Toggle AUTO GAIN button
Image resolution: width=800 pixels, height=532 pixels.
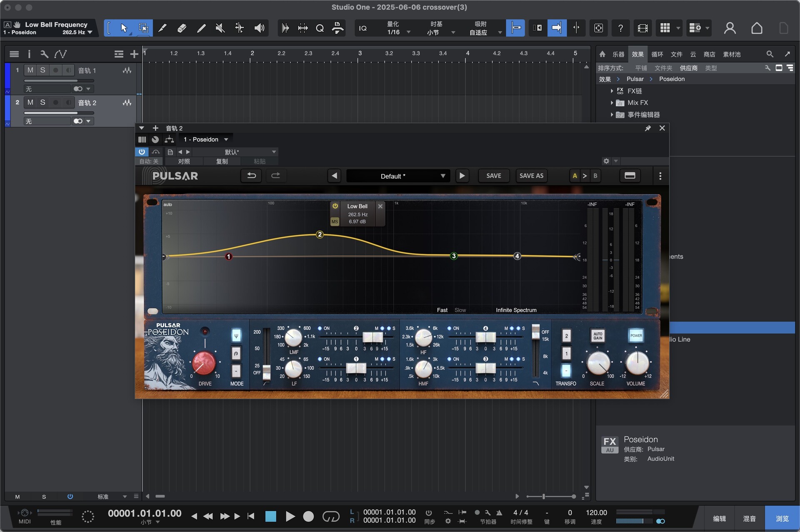597,336
